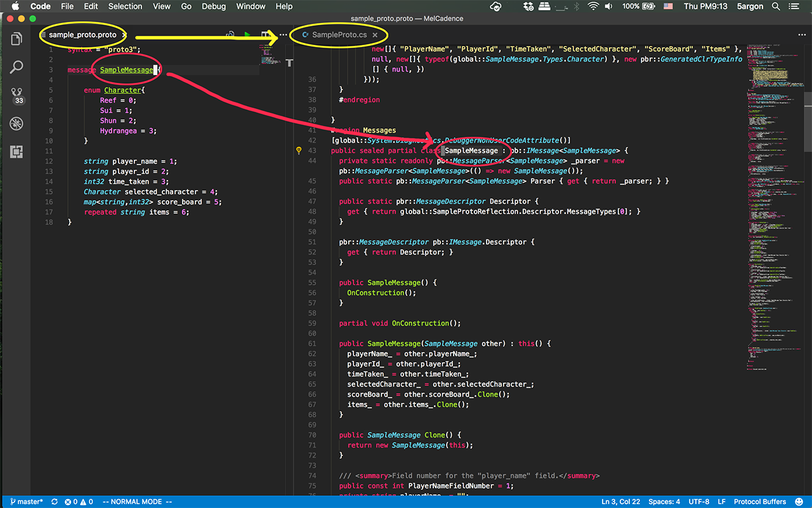The width and height of the screenshot is (812, 508).
Task: Switch to the SampleProto.cs tab
Action: [x=339, y=35]
